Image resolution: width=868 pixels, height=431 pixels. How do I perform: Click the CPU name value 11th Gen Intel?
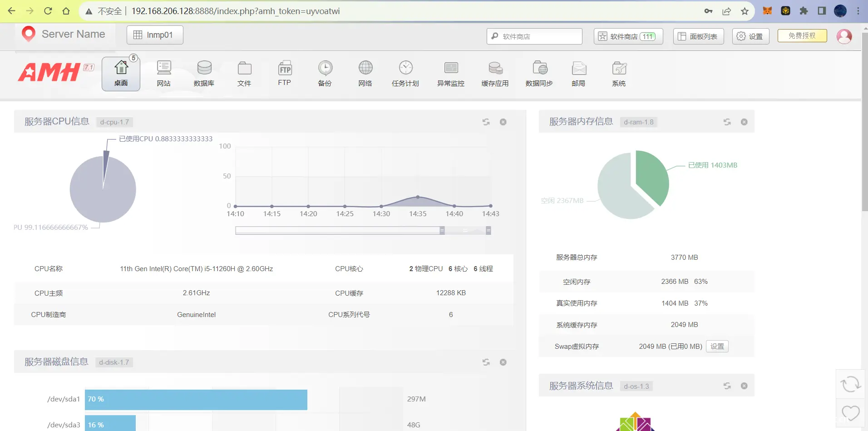pyautogui.click(x=197, y=269)
